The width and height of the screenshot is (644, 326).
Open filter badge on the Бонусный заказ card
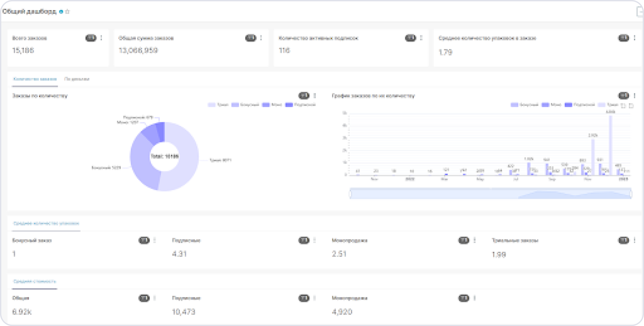144,240
